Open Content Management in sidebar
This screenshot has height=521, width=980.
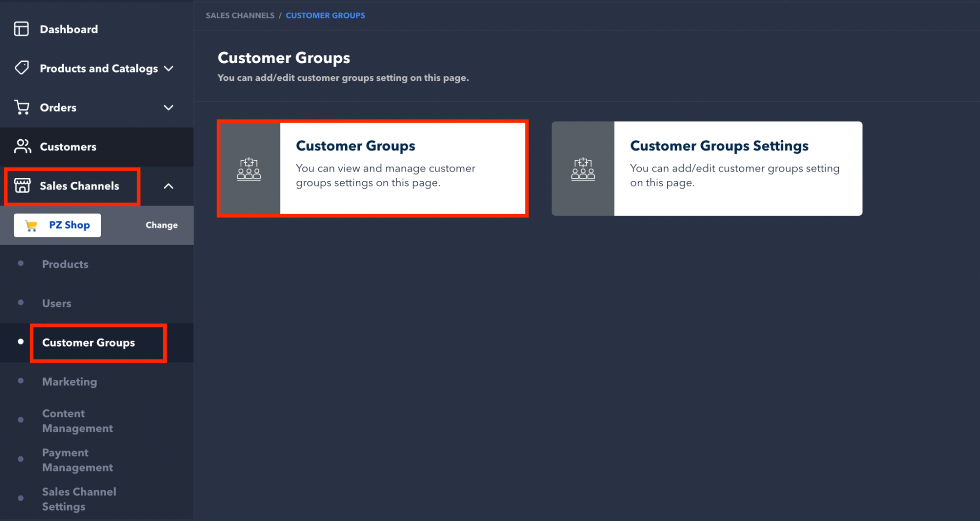pos(77,421)
